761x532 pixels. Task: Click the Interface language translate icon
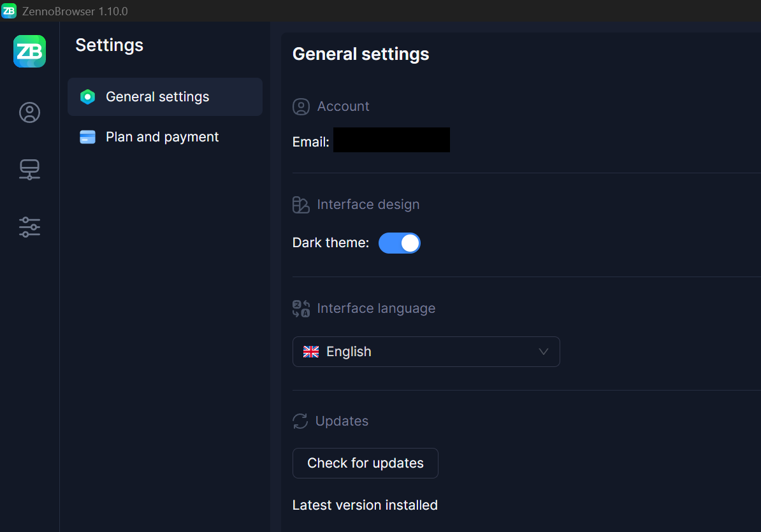coord(301,308)
